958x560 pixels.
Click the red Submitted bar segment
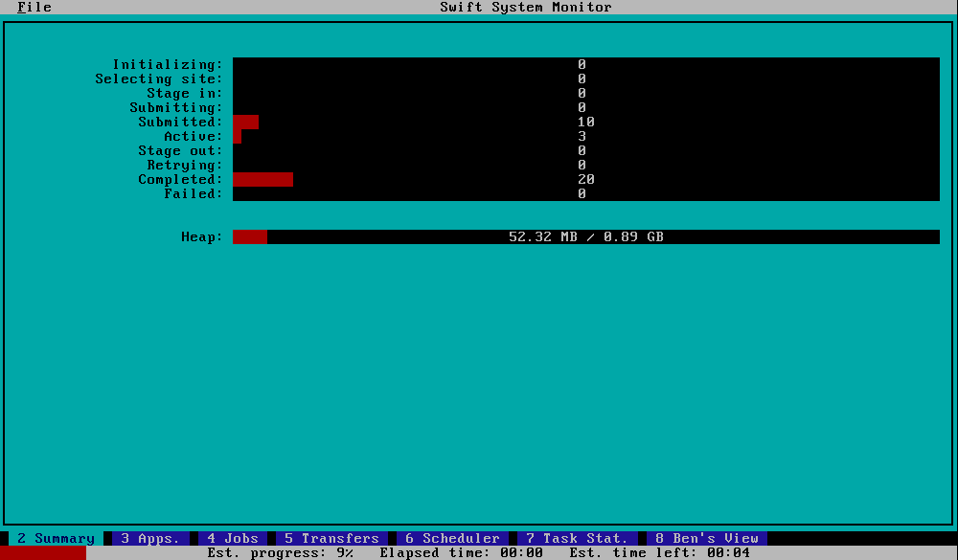tap(245, 123)
